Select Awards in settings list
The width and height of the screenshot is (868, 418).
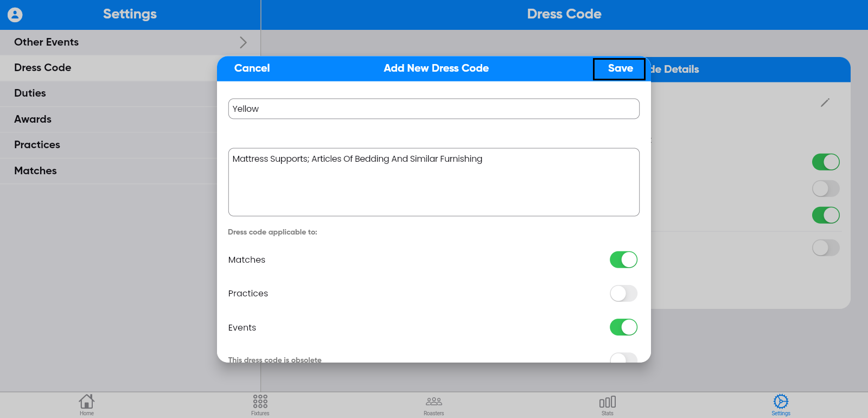(x=33, y=119)
